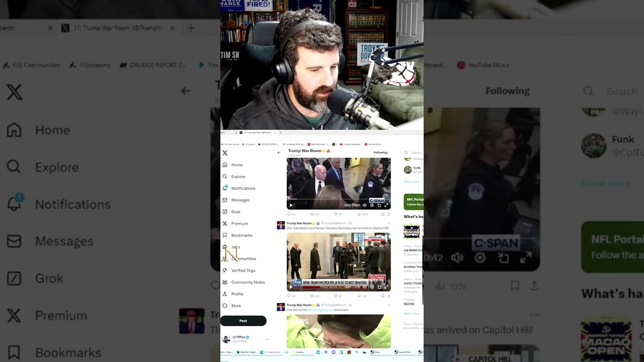The width and height of the screenshot is (644, 362).
Task: Open Messages in the X sidebar
Action: point(236,200)
